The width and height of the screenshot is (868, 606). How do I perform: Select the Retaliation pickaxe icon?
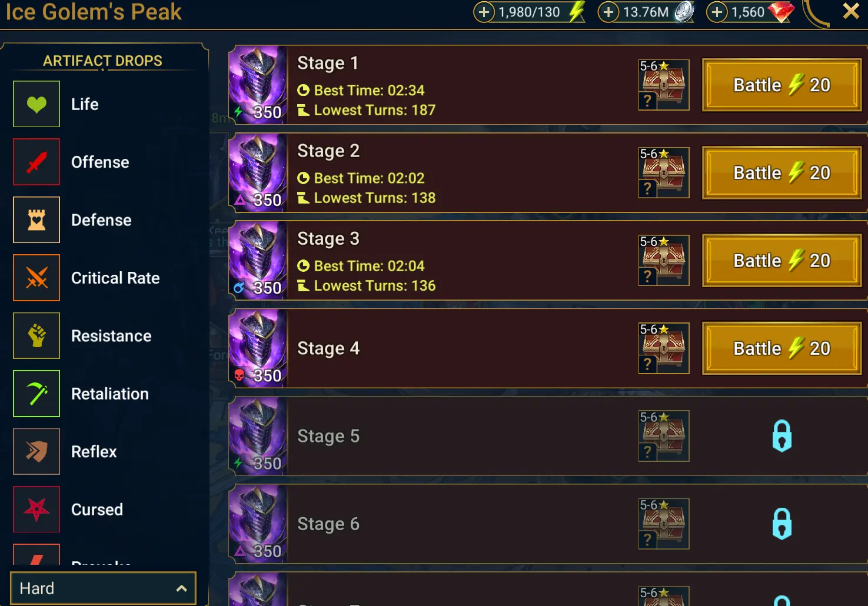36,394
